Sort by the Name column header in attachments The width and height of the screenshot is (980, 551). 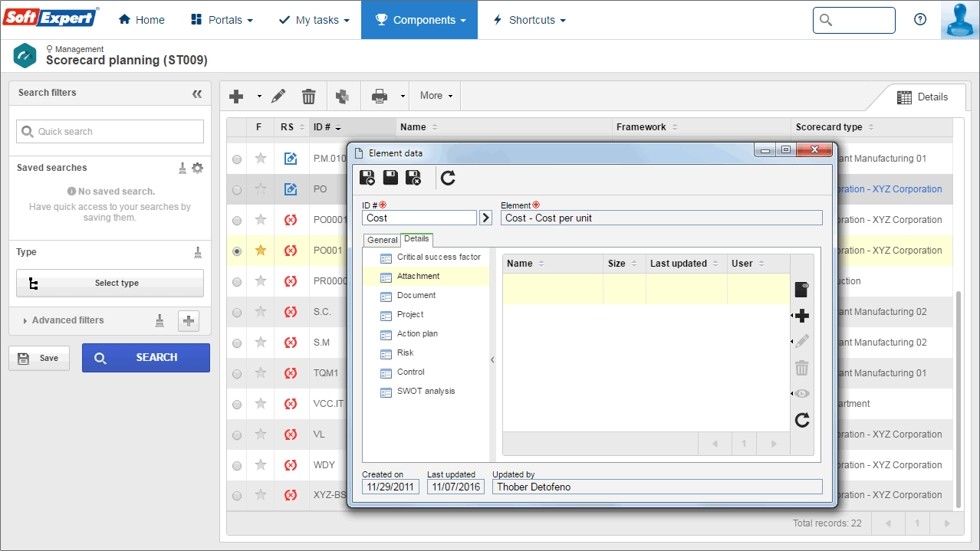(552, 264)
